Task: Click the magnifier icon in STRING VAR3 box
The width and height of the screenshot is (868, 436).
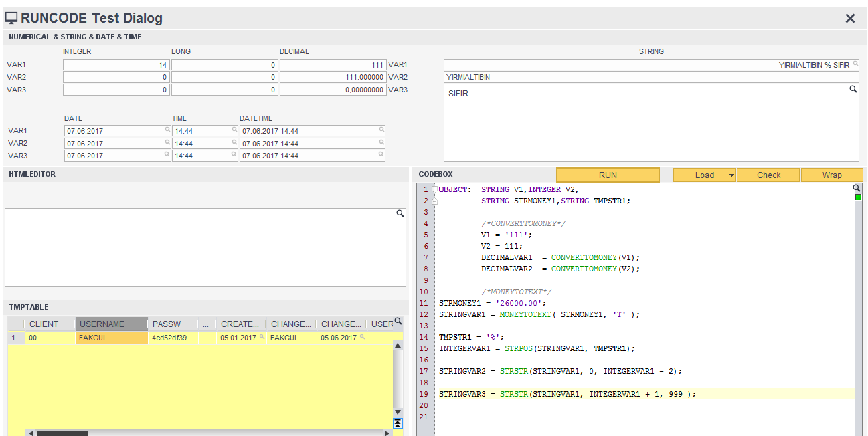Action: (853, 89)
